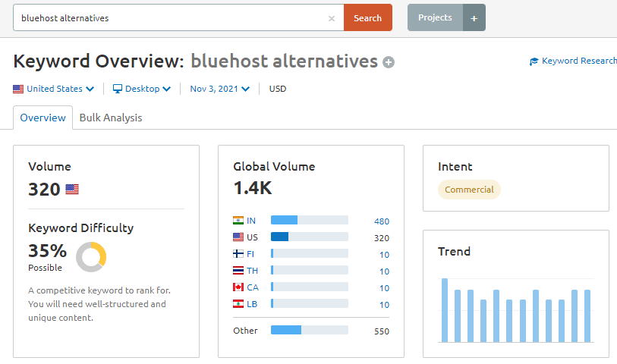Click the US text label in Global Volume
Viewport: 617px width, 364px height.
[252, 237]
